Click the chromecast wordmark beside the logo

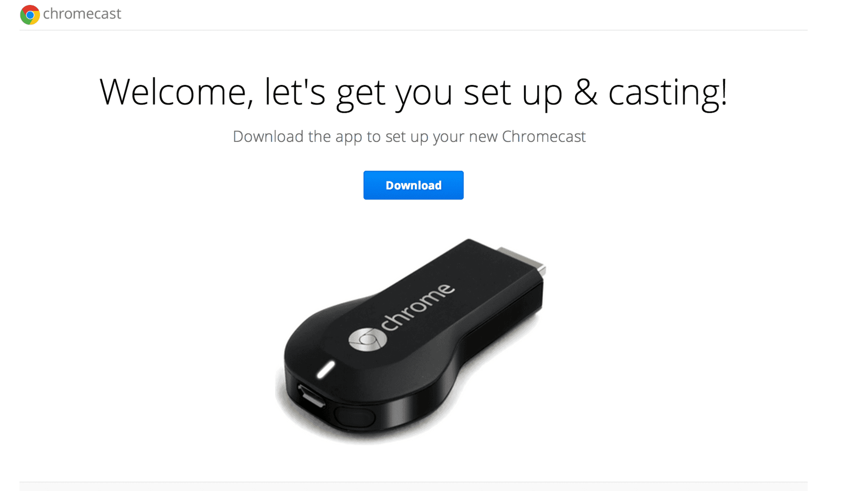point(82,14)
